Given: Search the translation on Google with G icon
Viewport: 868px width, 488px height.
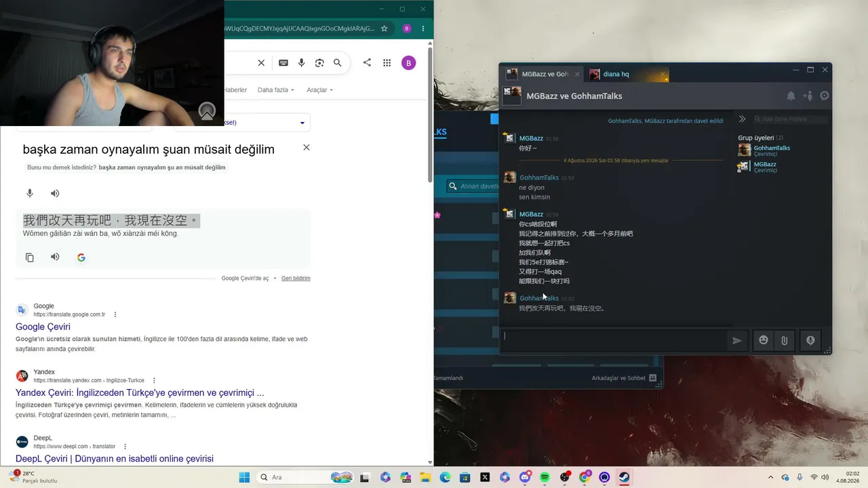Looking at the screenshot, I should 81,258.
